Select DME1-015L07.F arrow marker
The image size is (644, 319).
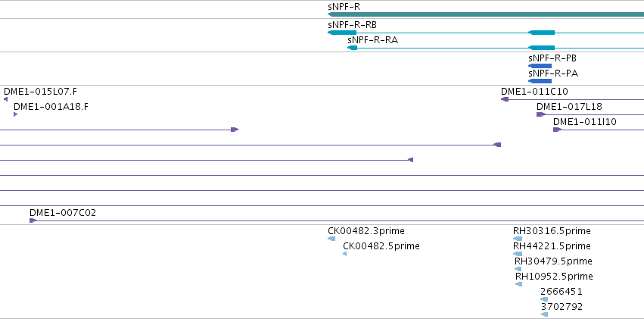click(6, 99)
